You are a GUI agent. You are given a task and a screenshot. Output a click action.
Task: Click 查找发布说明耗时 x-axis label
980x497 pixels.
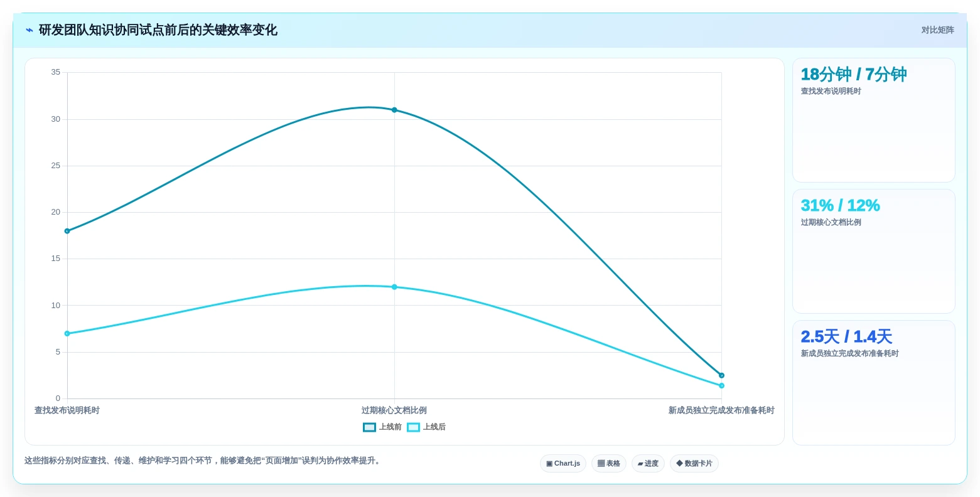[x=67, y=410]
